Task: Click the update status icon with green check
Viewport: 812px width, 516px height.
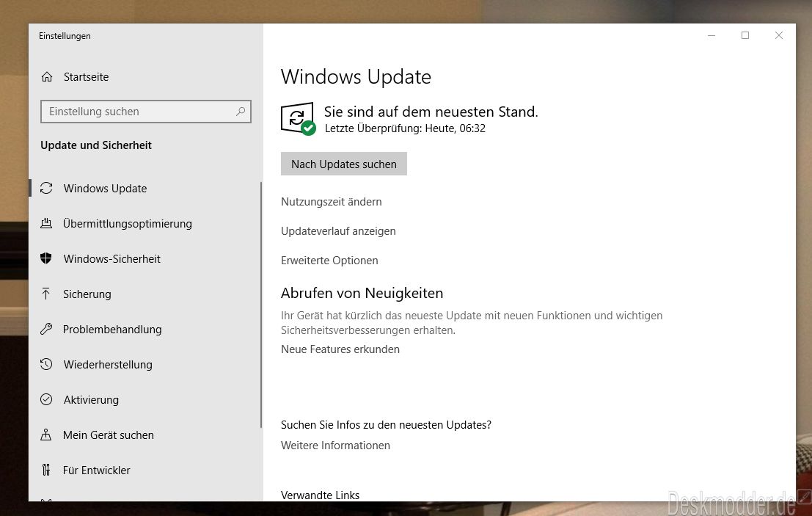Action: [x=298, y=119]
